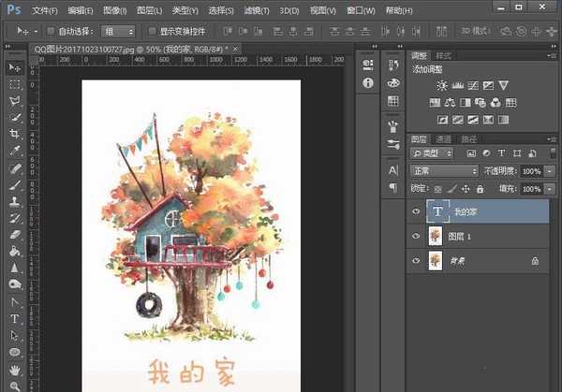This screenshot has height=392, width=562.
Task: Open the 滤镜(T) menu
Action: click(x=258, y=10)
